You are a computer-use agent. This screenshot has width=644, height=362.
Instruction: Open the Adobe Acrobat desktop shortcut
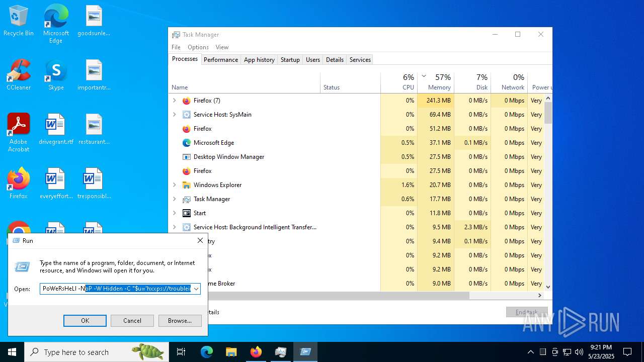(19, 133)
